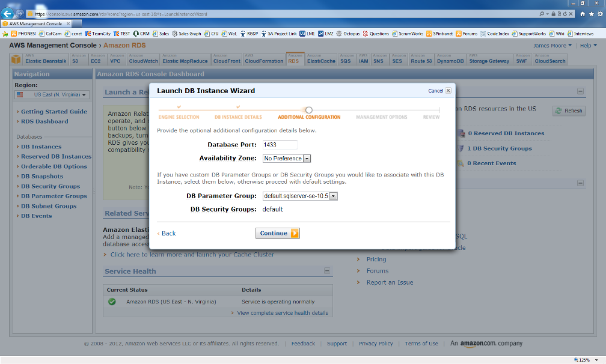Switch to the ElastiCache service tab
Screen dimensions: 606x364
click(321, 59)
